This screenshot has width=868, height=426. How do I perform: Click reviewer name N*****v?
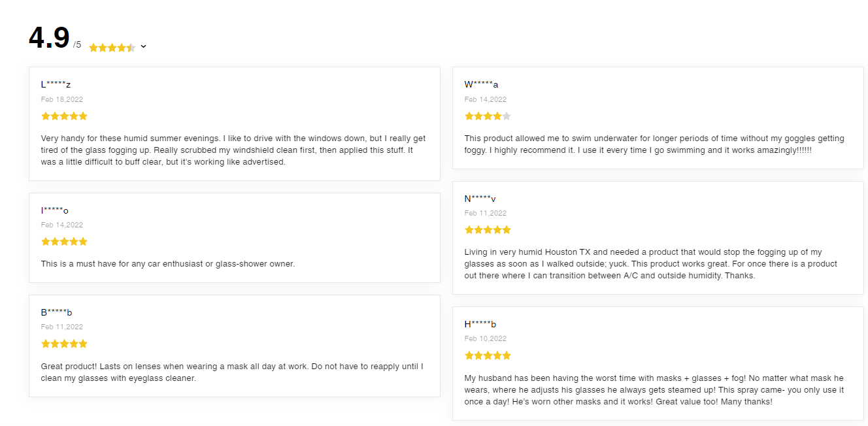click(x=480, y=199)
